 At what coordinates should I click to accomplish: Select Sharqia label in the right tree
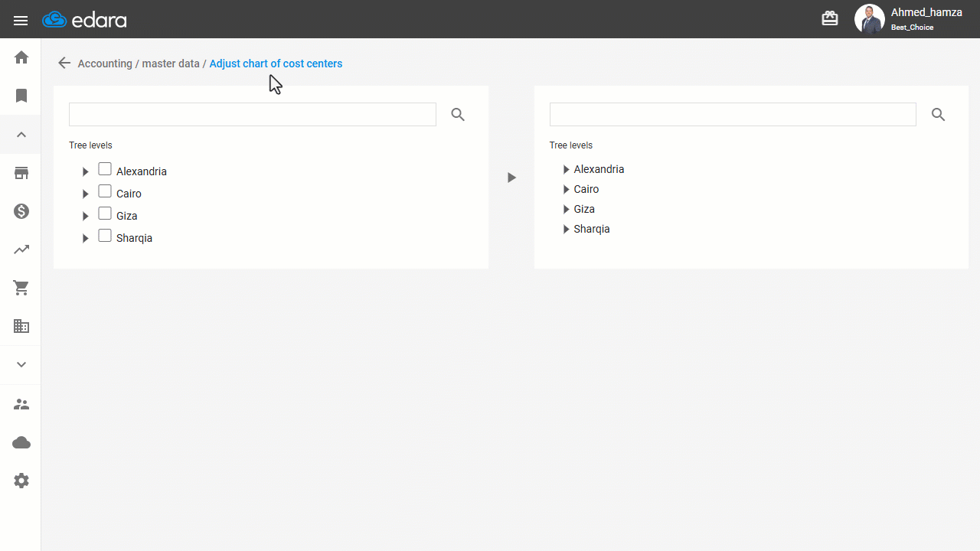[x=592, y=230]
